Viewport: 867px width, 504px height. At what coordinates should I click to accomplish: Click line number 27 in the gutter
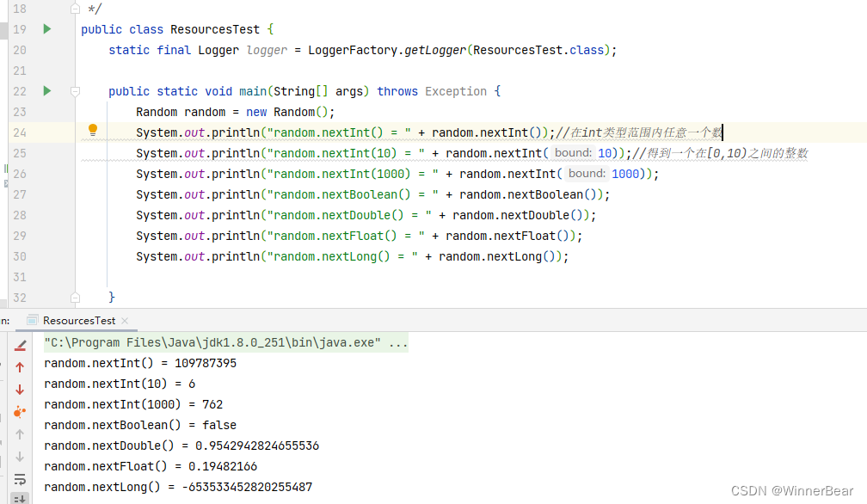click(x=20, y=194)
